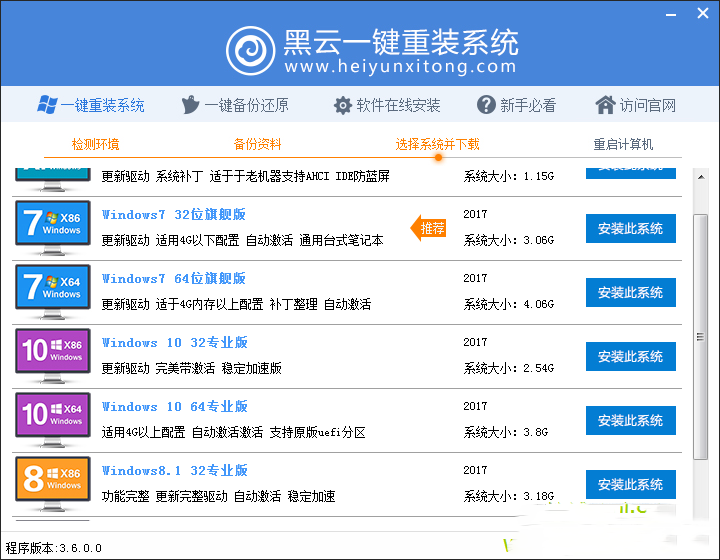Click the house icon for 访问官网

[x=605, y=105]
